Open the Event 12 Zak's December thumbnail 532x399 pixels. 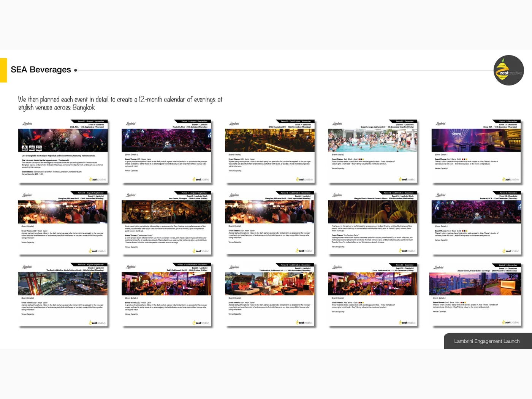coord(373,295)
